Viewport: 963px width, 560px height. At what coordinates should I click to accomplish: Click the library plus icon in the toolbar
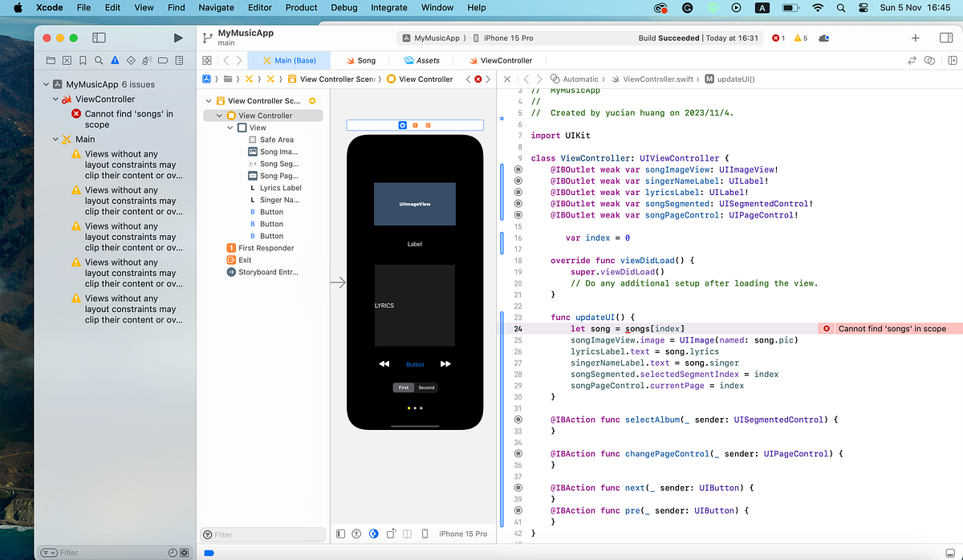click(x=915, y=37)
